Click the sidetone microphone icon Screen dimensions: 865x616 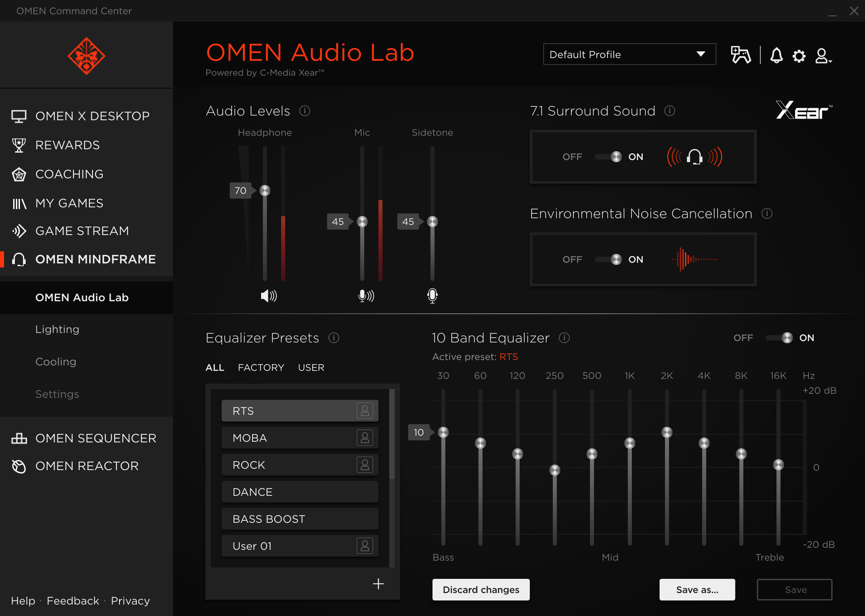point(432,296)
